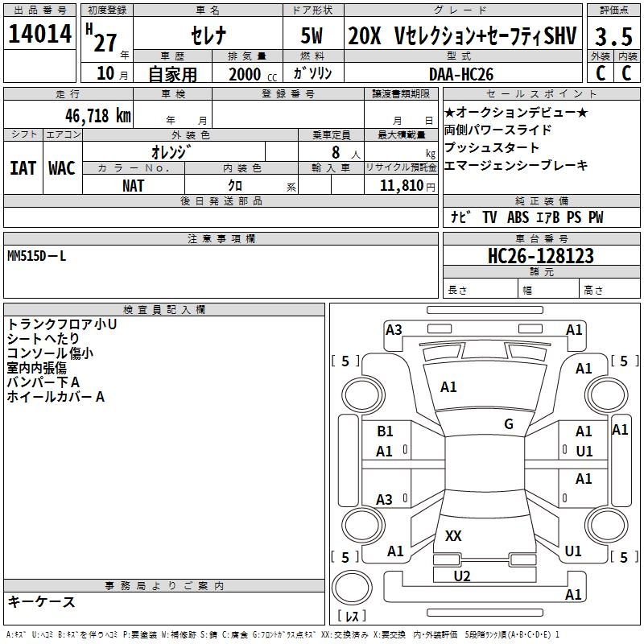Screen dimensions: 644x644
Task: Click the B1 mark on the diagram
Action: [385, 431]
